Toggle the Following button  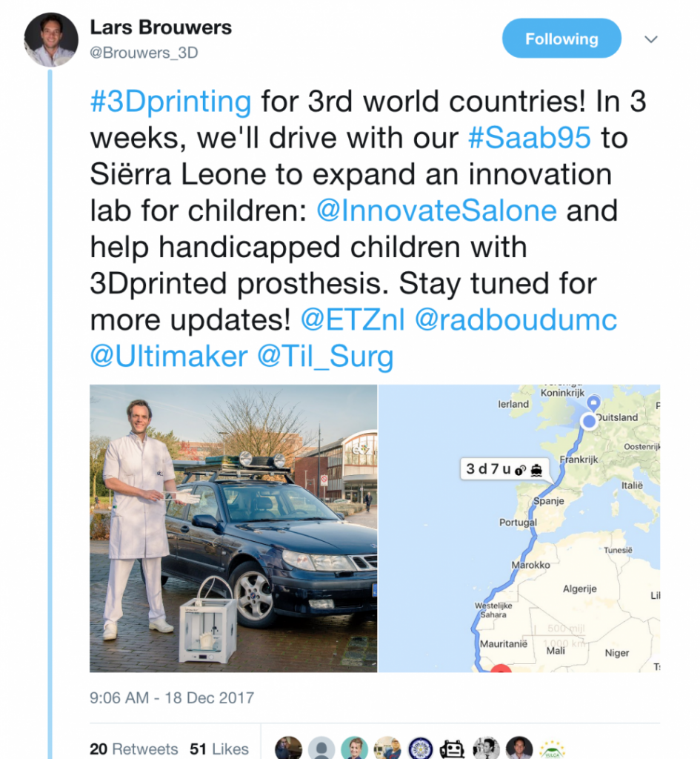pyautogui.click(x=561, y=39)
